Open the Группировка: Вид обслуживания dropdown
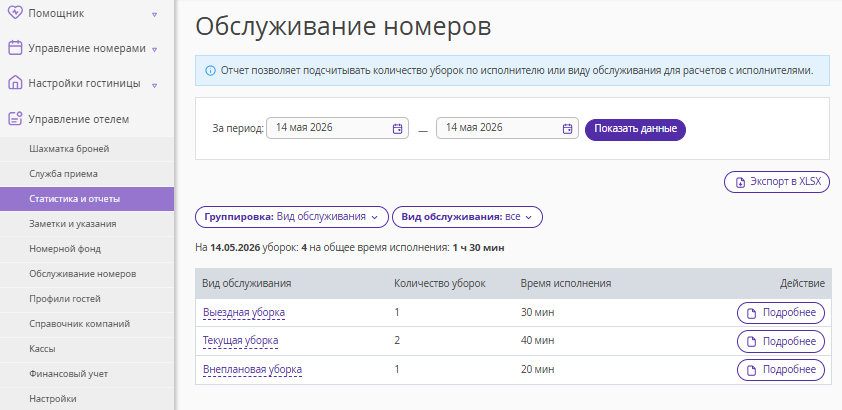This screenshot has width=842, height=410. tap(292, 217)
